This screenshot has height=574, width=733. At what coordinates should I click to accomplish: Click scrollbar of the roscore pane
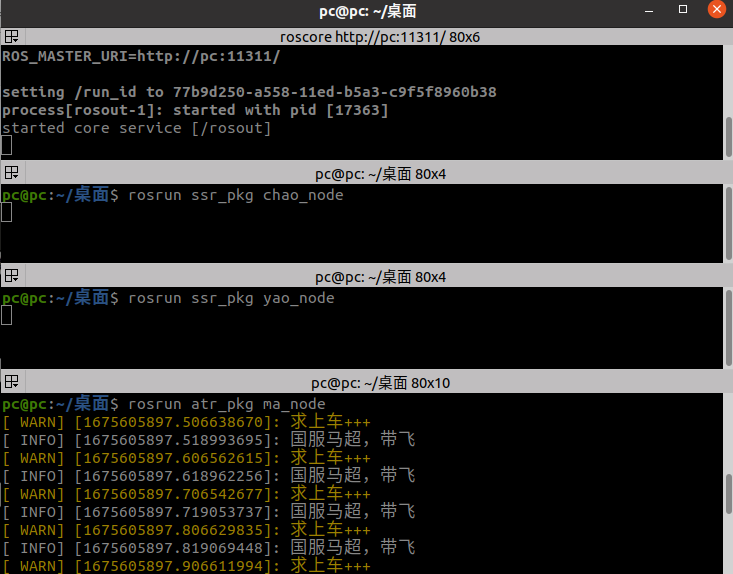coord(729,137)
